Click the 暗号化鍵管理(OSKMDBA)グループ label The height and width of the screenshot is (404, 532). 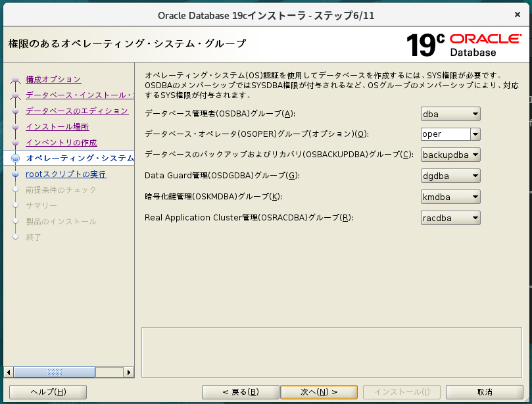213,197
